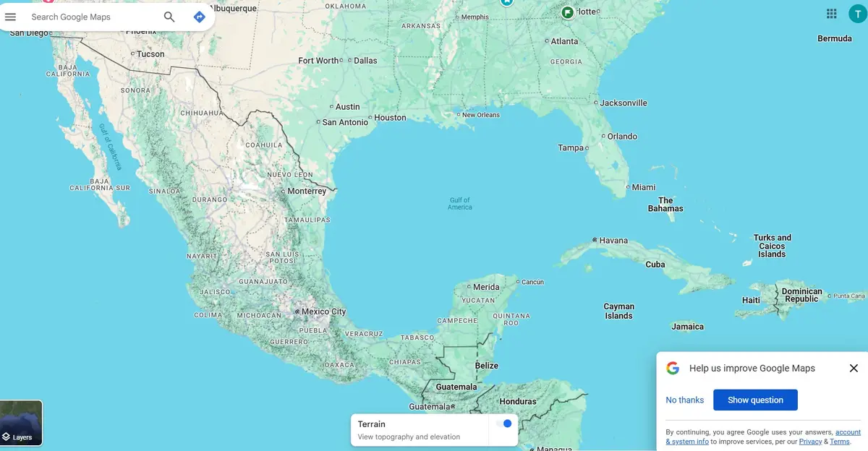
Task: Click the Gulf of California label
Action: 111,147
